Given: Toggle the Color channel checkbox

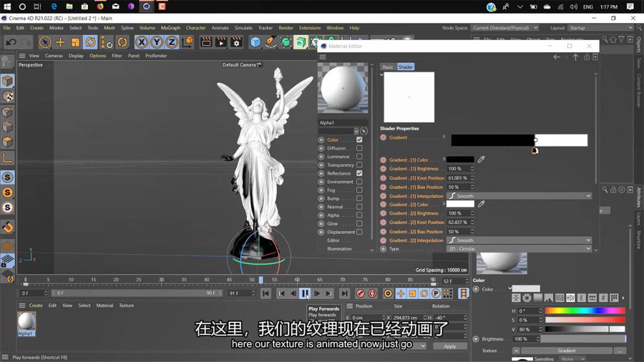Looking at the screenshot, I should pyautogui.click(x=359, y=140).
